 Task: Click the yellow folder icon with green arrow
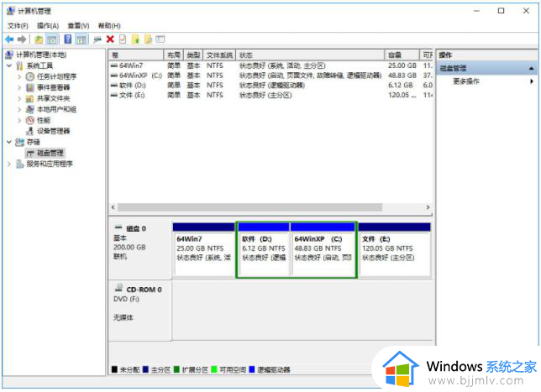coord(135,39)
